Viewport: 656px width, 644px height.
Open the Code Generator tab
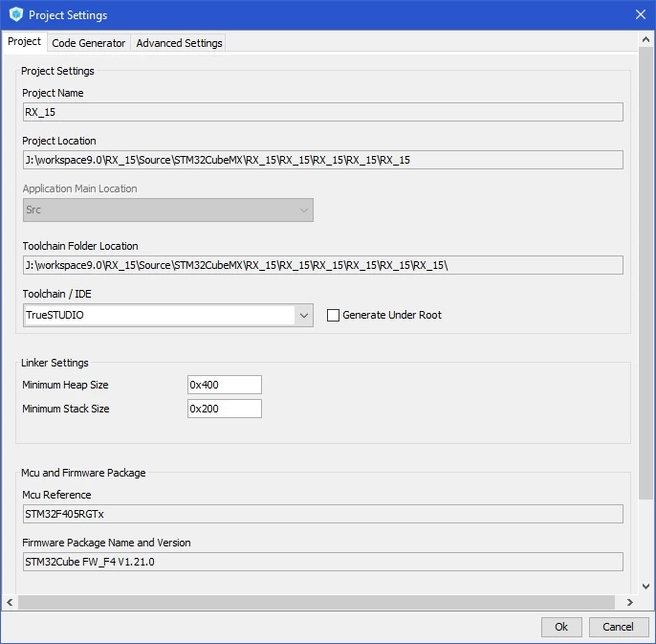[x=88, y=43]
